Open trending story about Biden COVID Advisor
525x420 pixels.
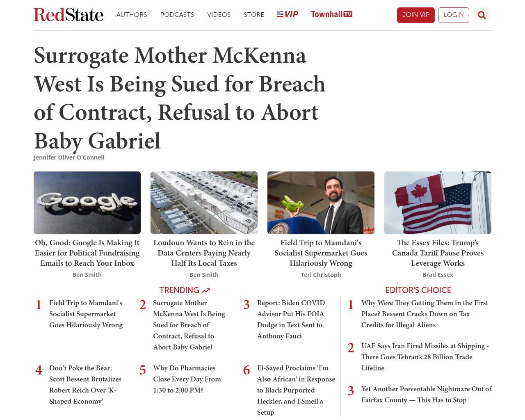[291, 320]
